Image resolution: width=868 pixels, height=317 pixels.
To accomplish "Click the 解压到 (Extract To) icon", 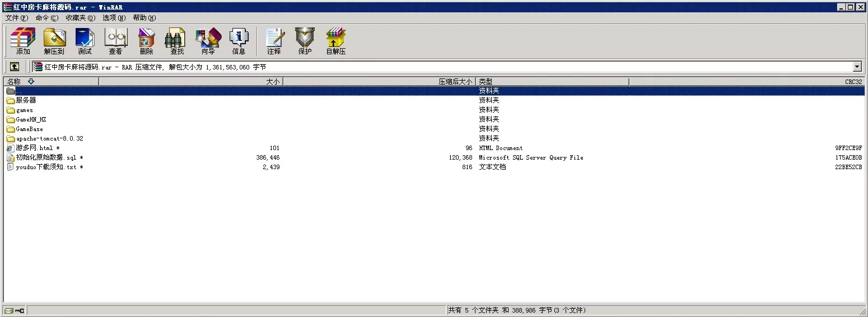I will 54,41.
